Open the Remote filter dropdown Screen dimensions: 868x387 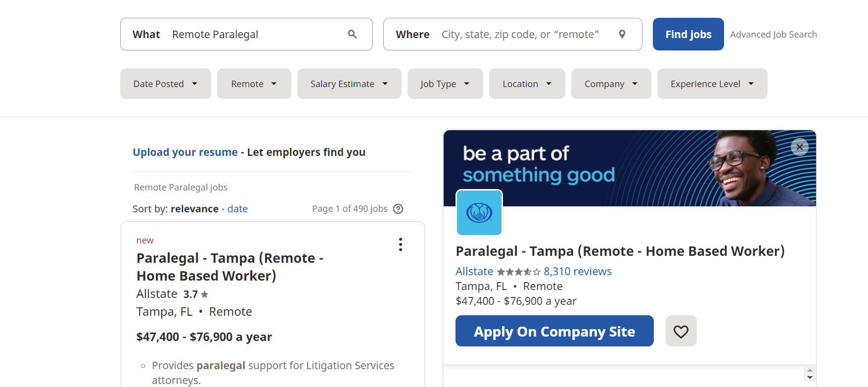[254, 84]
